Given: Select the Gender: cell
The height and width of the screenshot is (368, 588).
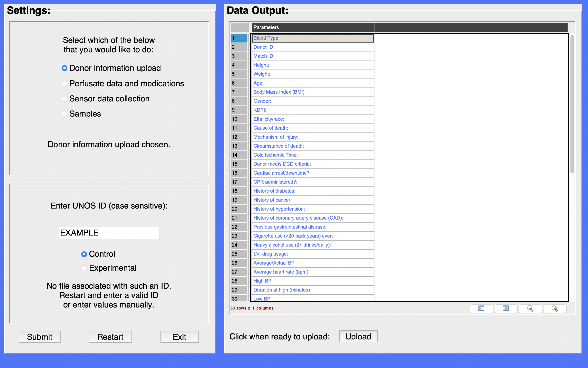Looking at the screenshot, I should tap(313, 101).
